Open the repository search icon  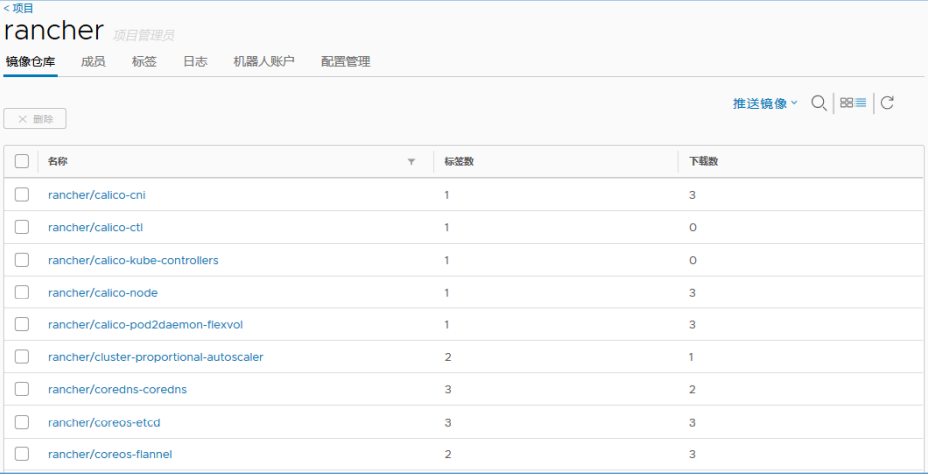[819, 103]
